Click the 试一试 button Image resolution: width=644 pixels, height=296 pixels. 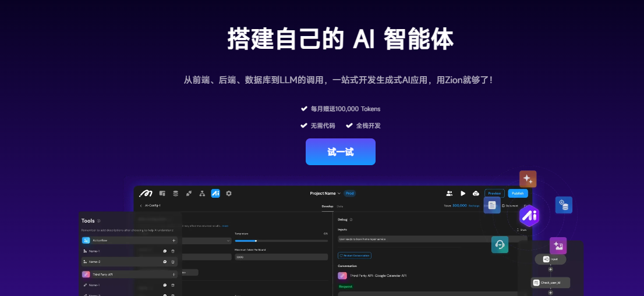tap(341, 152)
